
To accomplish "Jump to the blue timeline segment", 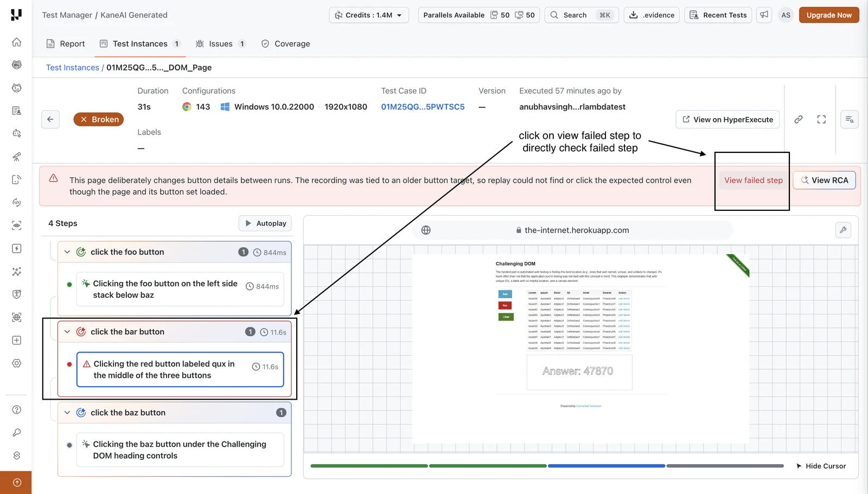I will click(x=607, y=466).
